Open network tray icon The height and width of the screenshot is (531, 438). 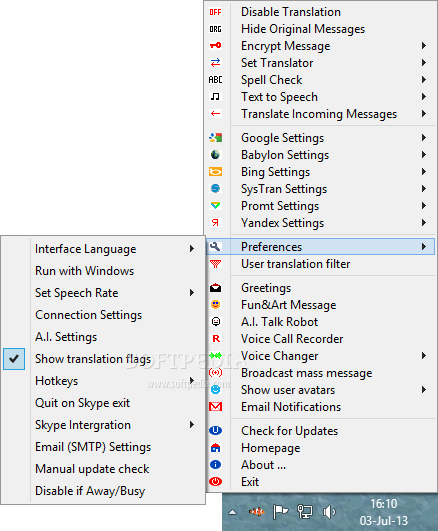(x=305, y=511)
